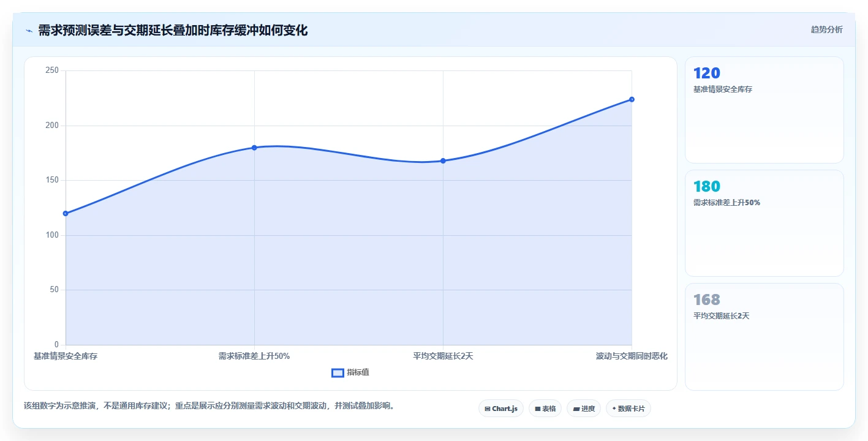
Task: Click the x-axis label 波动与交期同时恶化
Action: pyautogui.click(x=632, y=356)
